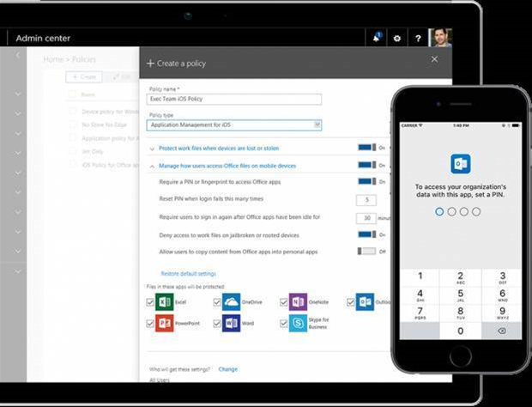This screenshot has width=532, height=407.
Task: Open the user profile photo
Action: coord(440,37)
